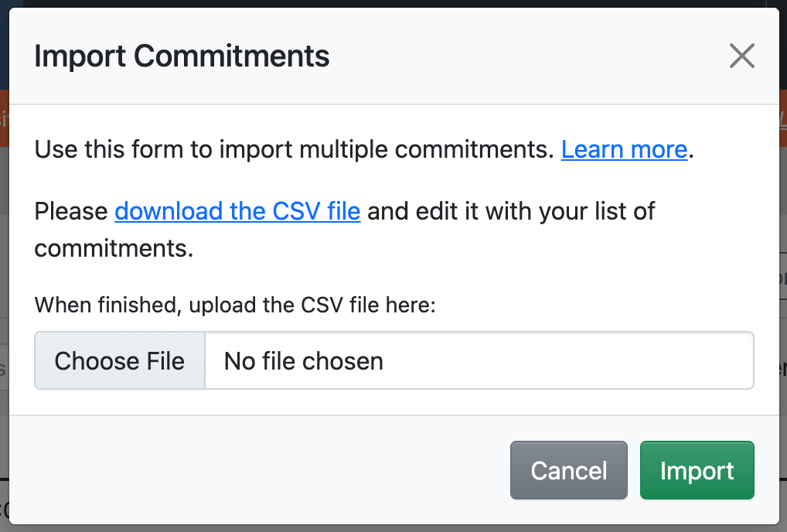
Task: Click the dark backdrop above the dialog
Action: [387, 3]
